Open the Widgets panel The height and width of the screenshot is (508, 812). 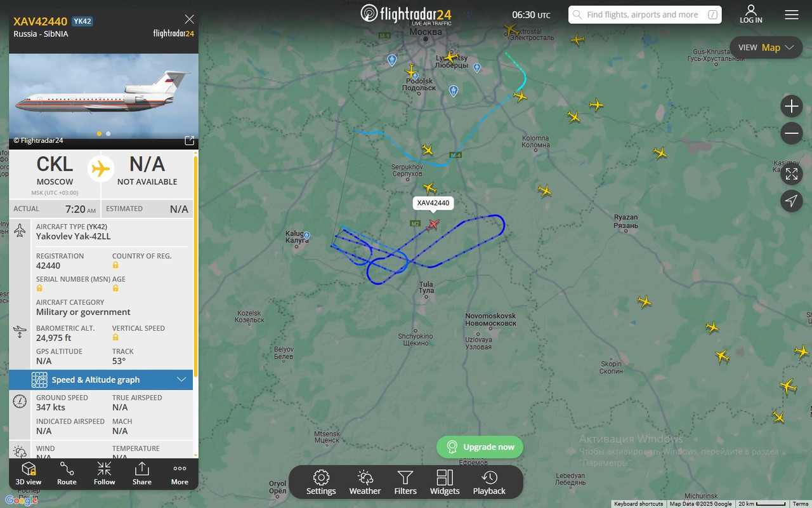[445, 483]
